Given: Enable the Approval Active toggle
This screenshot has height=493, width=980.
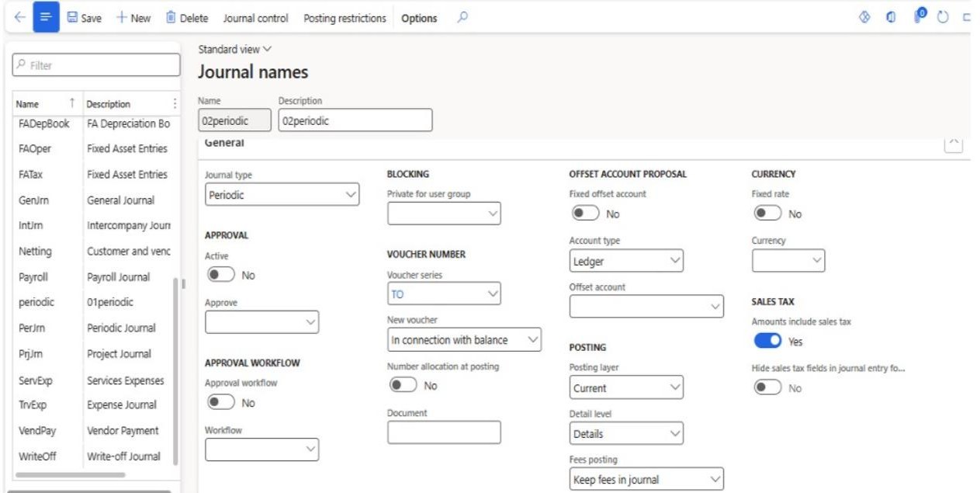Looking at the screenshot, I should 220,275.
